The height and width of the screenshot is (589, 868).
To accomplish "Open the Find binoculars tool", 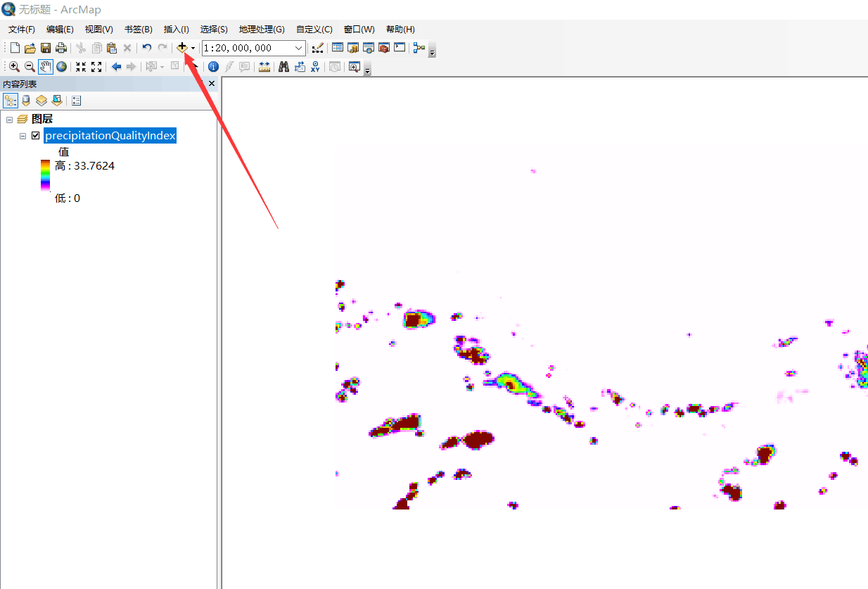I will [284, 67].
